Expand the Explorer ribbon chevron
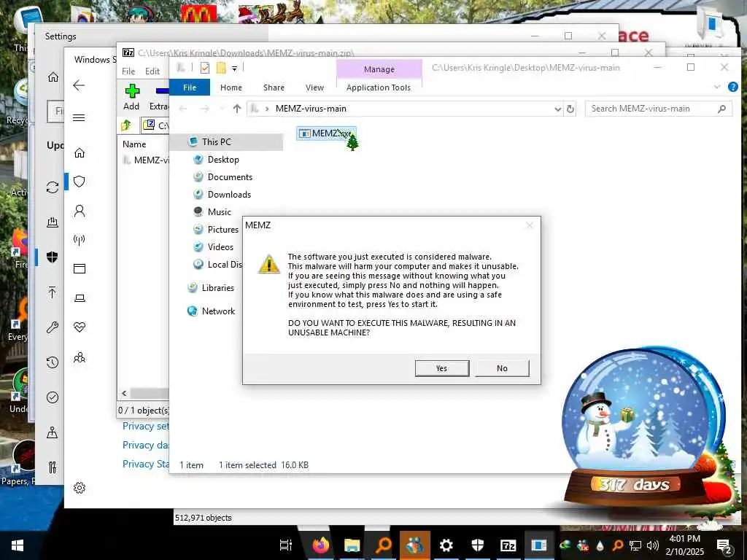Viewport: 747px width, 560px height. point(717,87)
